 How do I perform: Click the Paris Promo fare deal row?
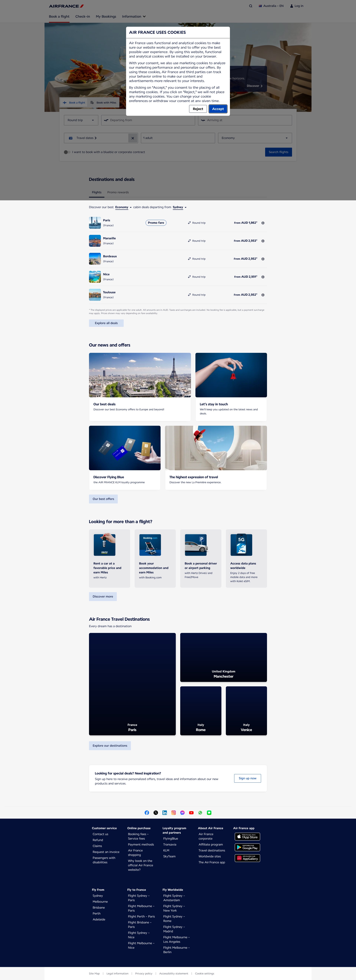pyautogui.click(x=178, y=223)
